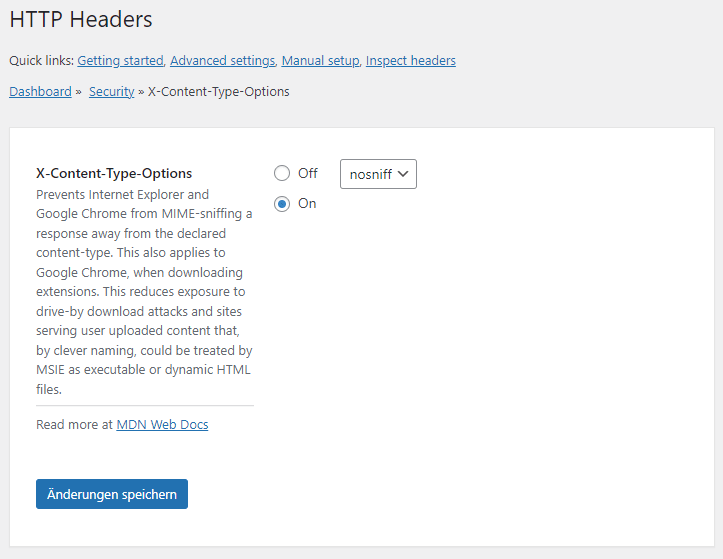Click the Off label text
The image size is (723, 559).
(308, 173)
